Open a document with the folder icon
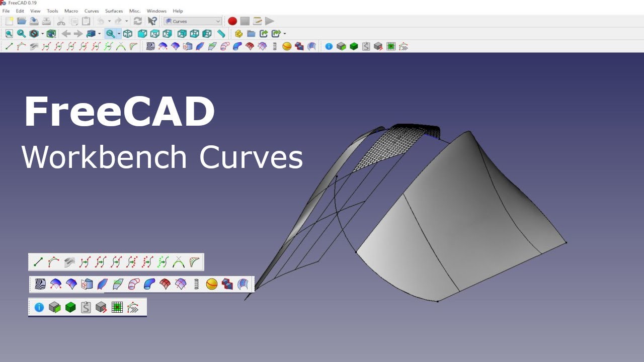The width and height of the screenshot is (644, 362). [x=22, y=21]
